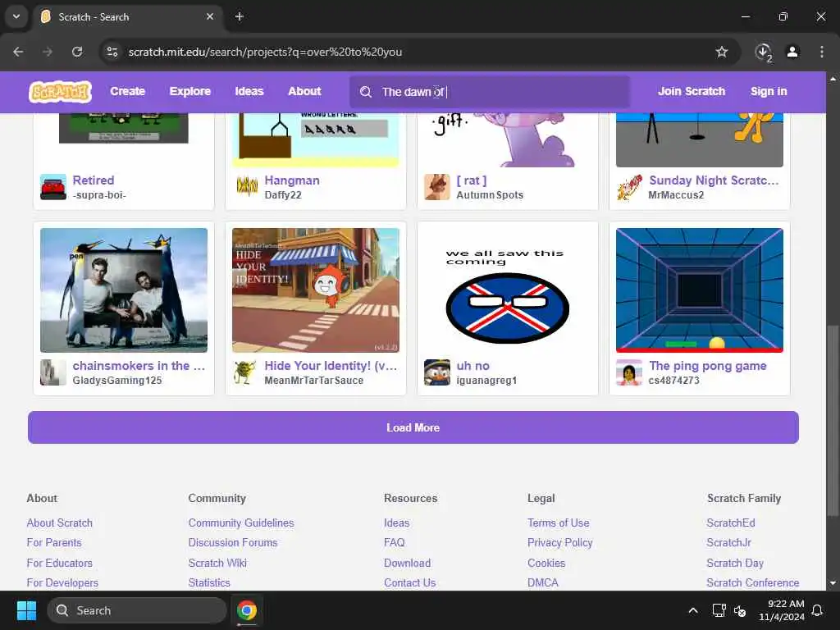This screenshot has width=840, height=630.
Task: View site information icon in address bar
Action: click(112, 52)
